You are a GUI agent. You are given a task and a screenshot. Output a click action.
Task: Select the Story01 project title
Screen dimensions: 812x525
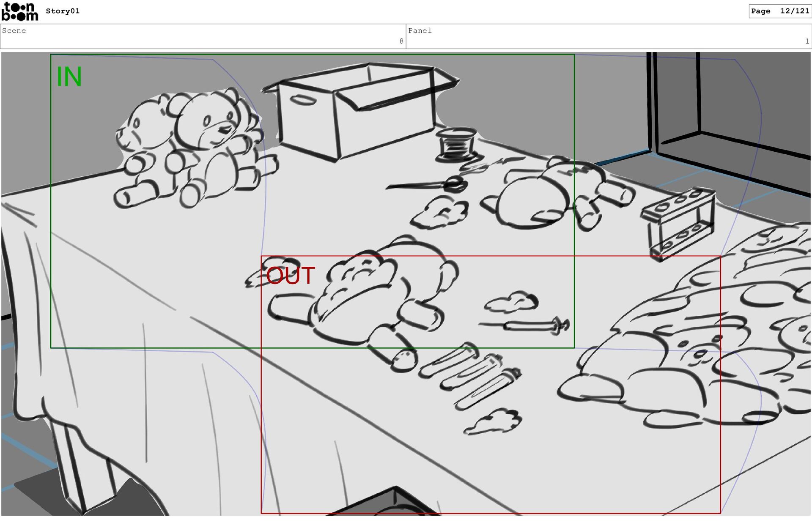[63, 11]
